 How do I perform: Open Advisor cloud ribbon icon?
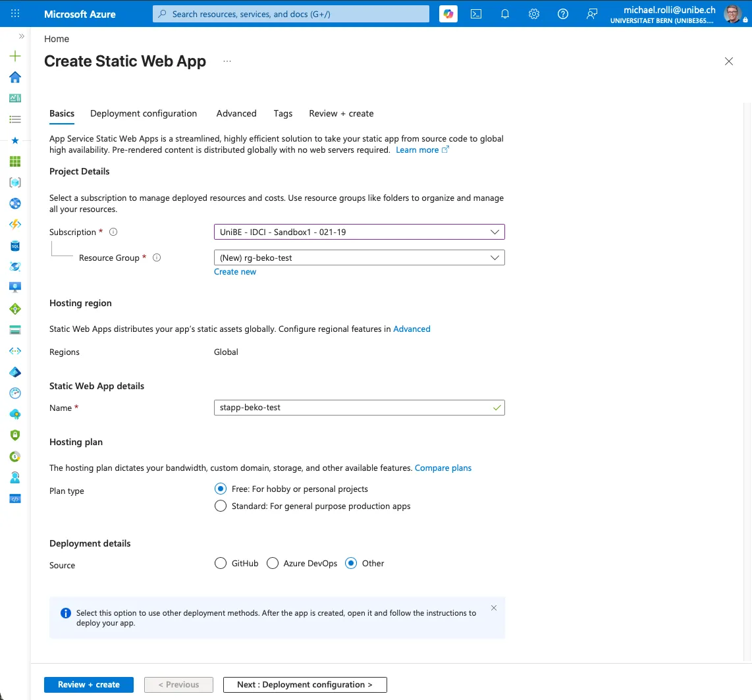(15, 414)
